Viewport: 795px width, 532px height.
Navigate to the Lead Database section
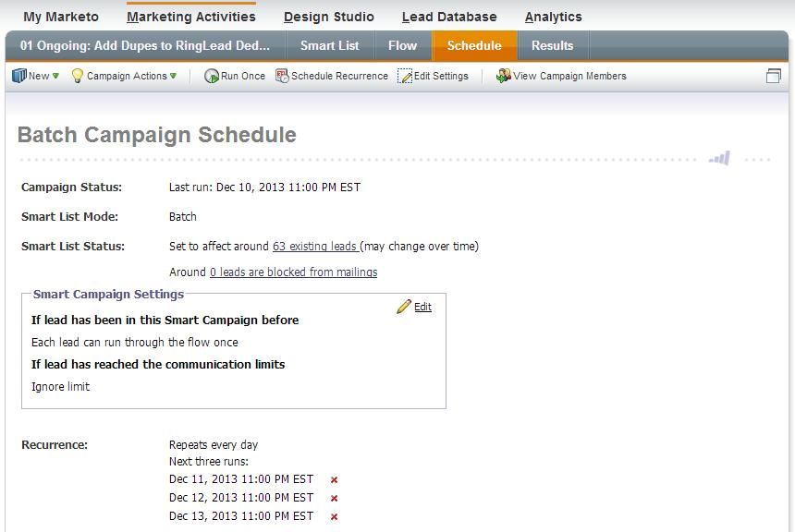pos(448,17)
